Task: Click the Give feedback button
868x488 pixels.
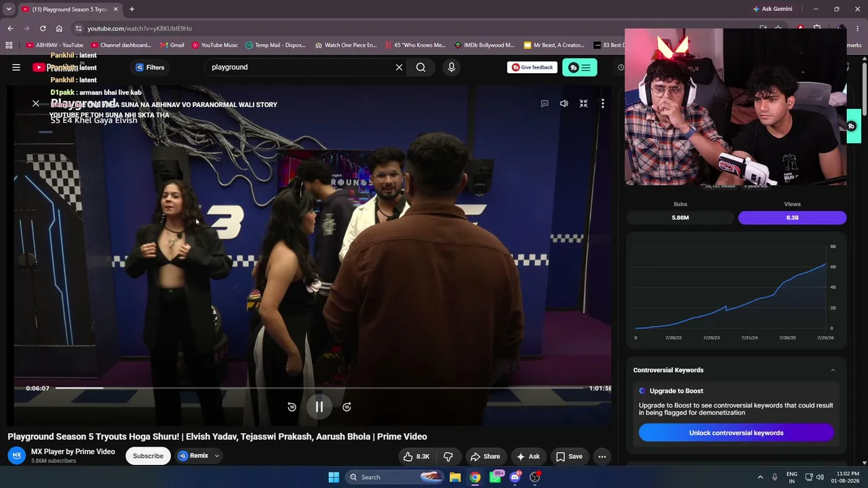Action: pos(532,67)
